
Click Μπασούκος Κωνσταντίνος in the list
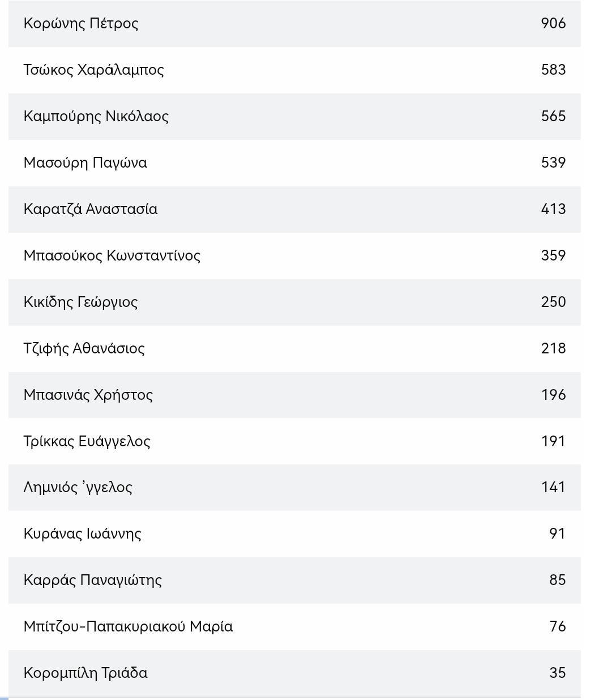tap(112, 255)
